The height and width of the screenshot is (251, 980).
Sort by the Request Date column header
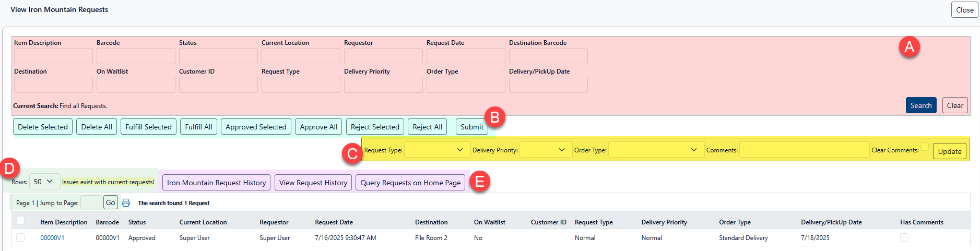coord(334,222)
